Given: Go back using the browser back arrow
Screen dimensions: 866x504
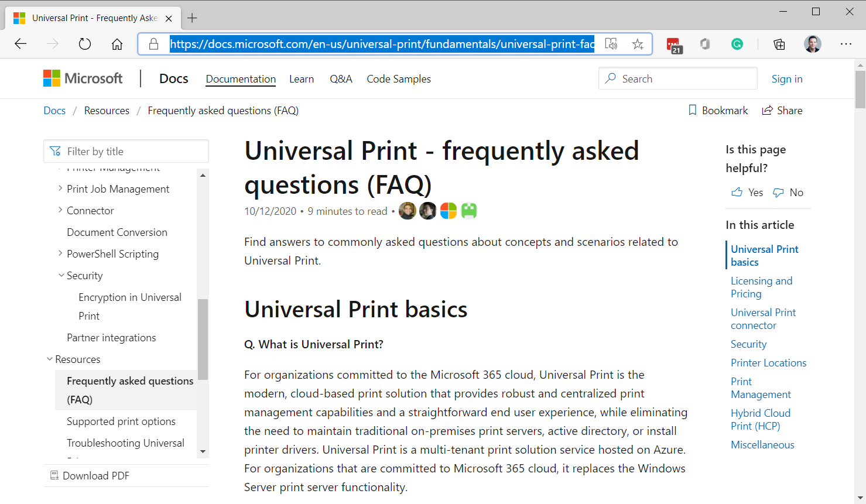Looking at the screenshot, I should point(20,44).
